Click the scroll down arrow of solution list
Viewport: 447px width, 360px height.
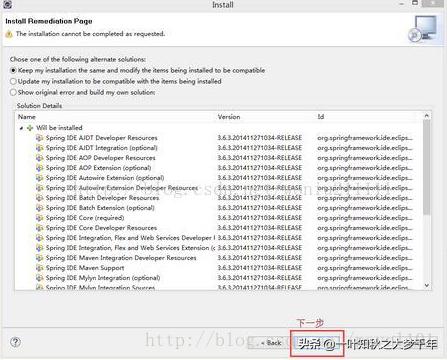click(x=427, y=285)
